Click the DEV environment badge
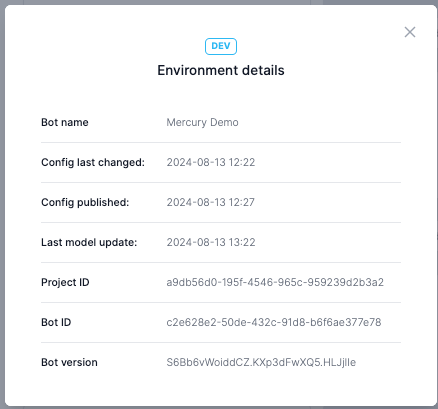 221,46
